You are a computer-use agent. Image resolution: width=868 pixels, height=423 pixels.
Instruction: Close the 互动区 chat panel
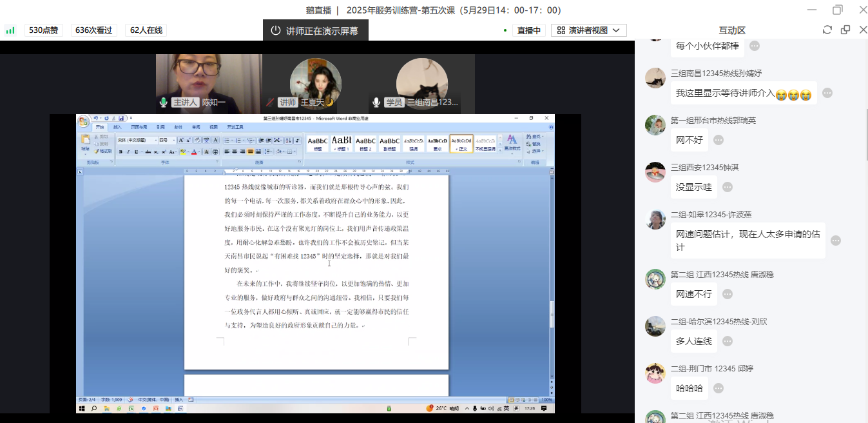pyautogui.click(x=863, y=30)
